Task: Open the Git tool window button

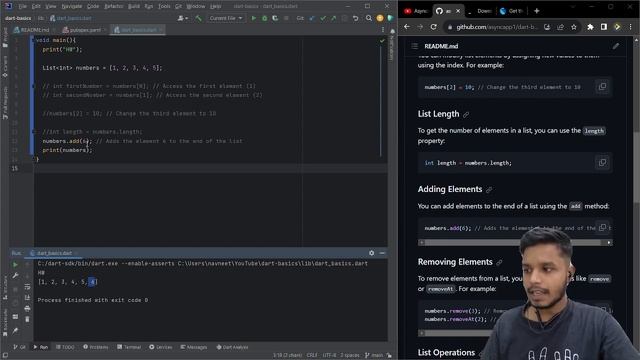Action: [19, 347]
